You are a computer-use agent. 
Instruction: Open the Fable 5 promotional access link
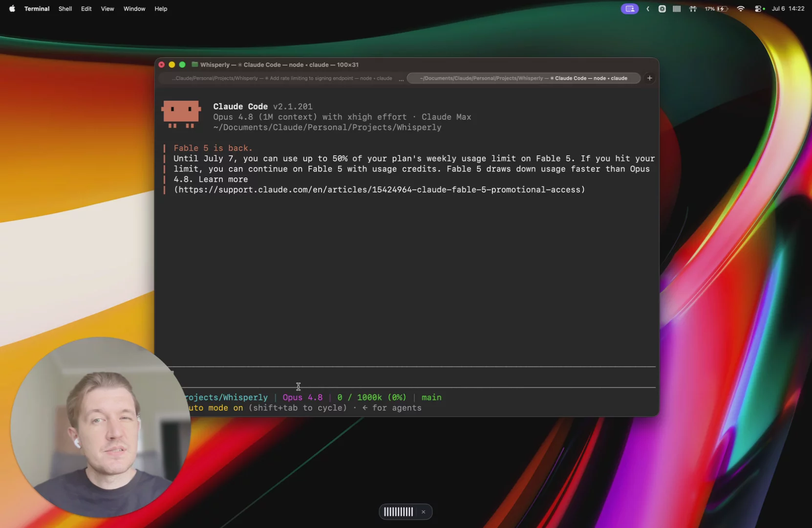point(379,190)
